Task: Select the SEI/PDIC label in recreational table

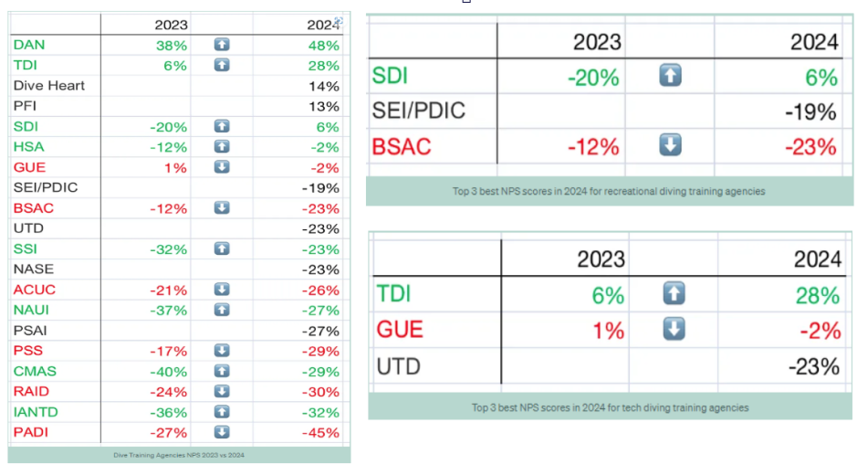Action: point(419,111)
